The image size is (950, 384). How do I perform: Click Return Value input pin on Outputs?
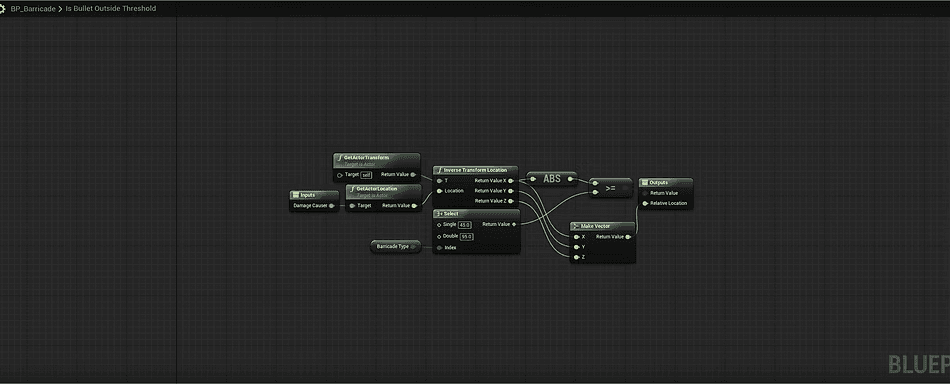645,193
